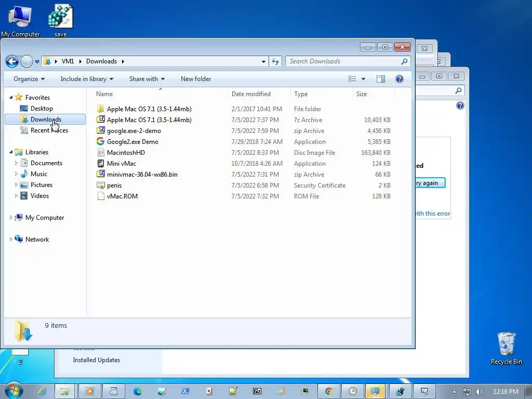532x399 pixels.
Task: Collapse the Libraries section
Action: [x=11, y=152]
